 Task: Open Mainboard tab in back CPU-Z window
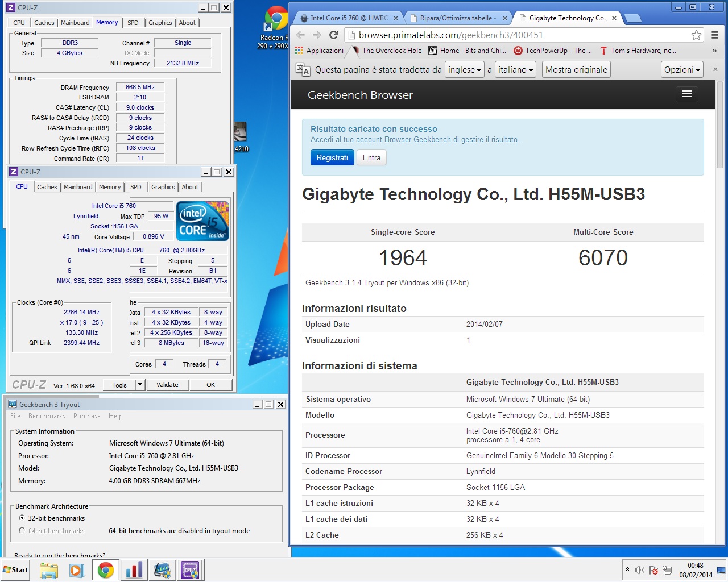pos(75,23)
